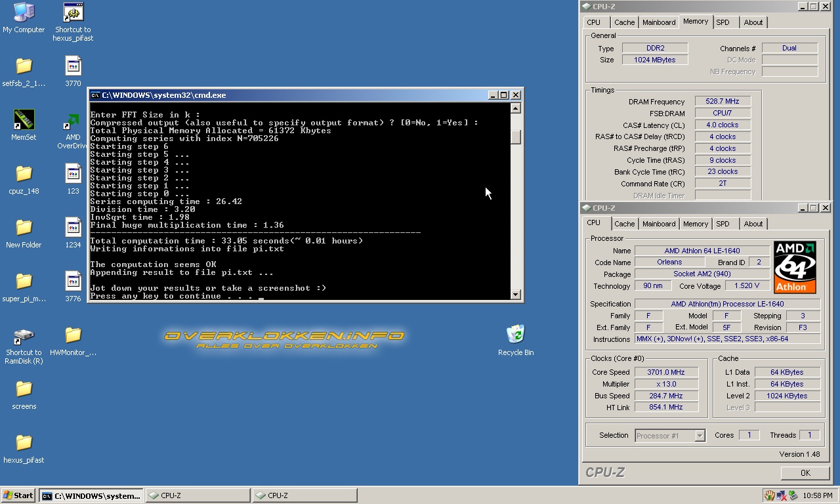
Task: Click the DRAM Frequency 528.7 MHz value
Action: (x=723, y=102)
